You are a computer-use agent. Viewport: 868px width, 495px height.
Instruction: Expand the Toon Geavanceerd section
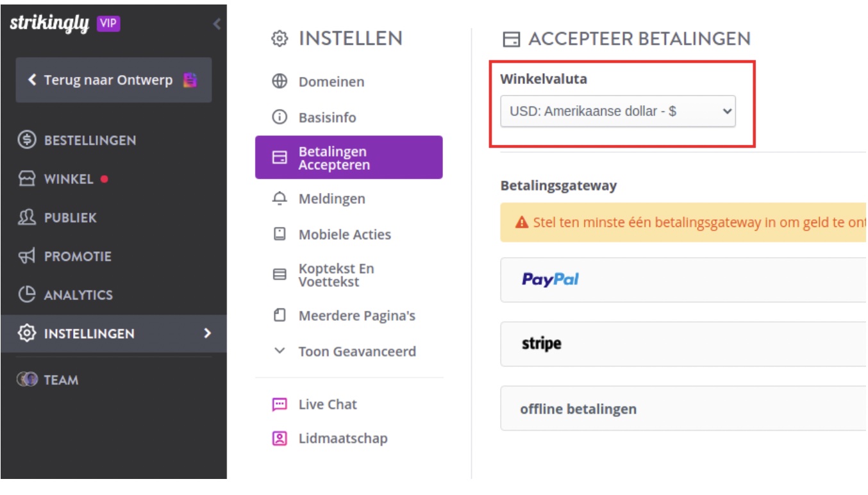(x=356, y=351)
